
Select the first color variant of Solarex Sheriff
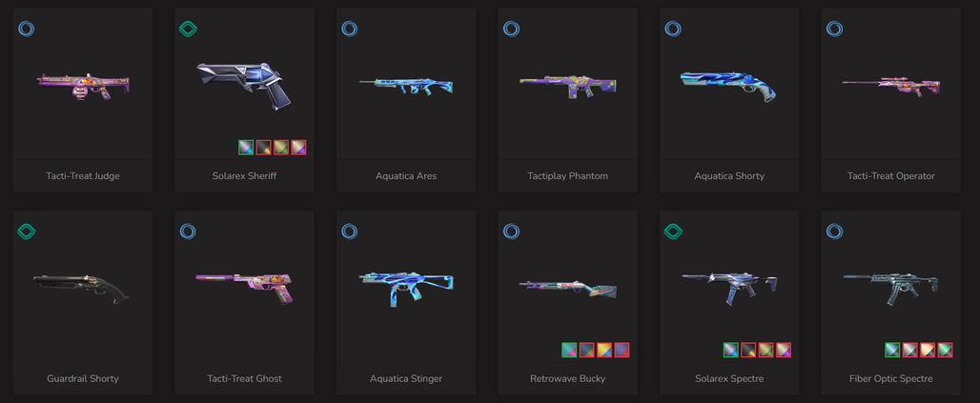click(246, 148)
